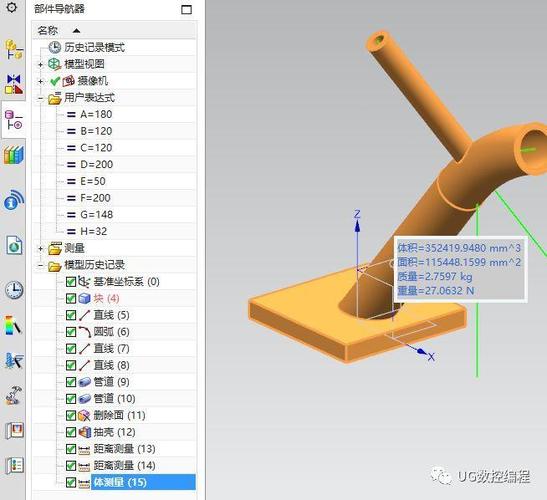Image resolution: width=547 pixels, height=500 pixels.
Task: Collapse the 用户表达式 folder
Action: 41,98
